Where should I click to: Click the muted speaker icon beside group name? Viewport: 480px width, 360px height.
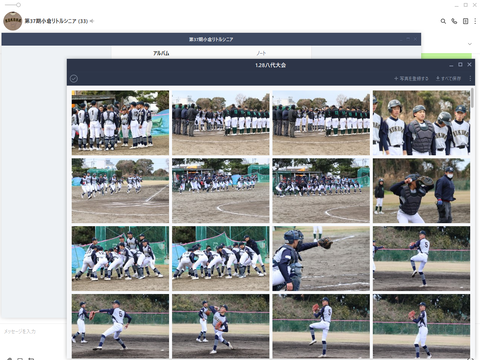(x=92, y=21)
